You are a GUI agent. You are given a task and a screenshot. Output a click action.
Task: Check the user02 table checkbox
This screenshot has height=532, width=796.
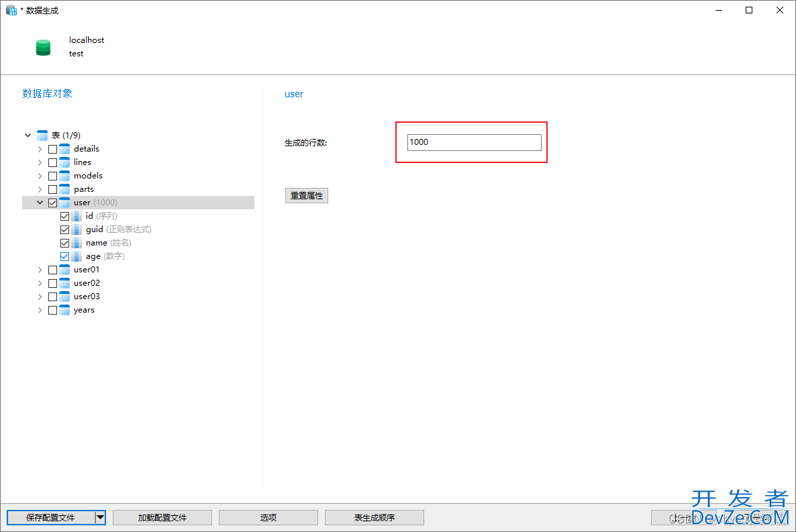pos(53,283)
